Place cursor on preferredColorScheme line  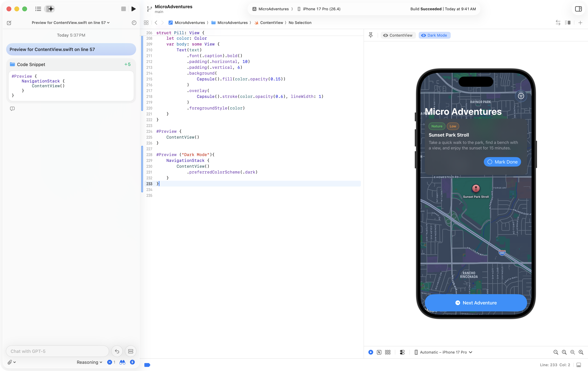(222, 172)
